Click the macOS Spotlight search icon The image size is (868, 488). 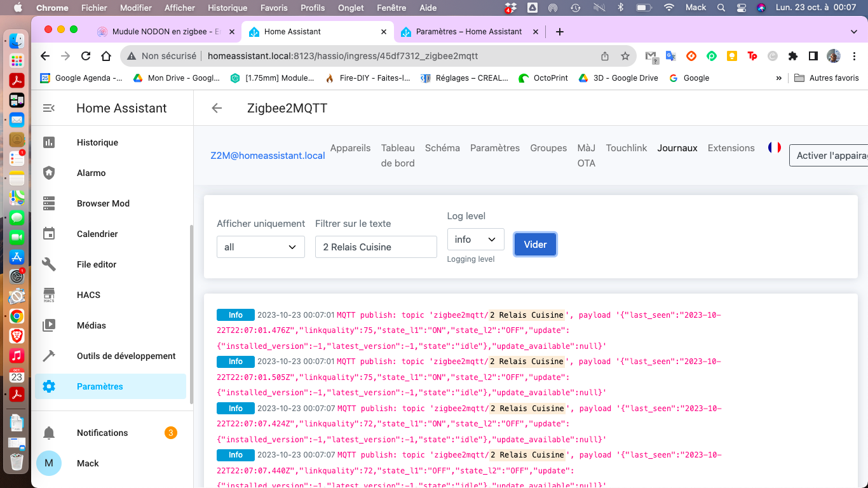721,8
